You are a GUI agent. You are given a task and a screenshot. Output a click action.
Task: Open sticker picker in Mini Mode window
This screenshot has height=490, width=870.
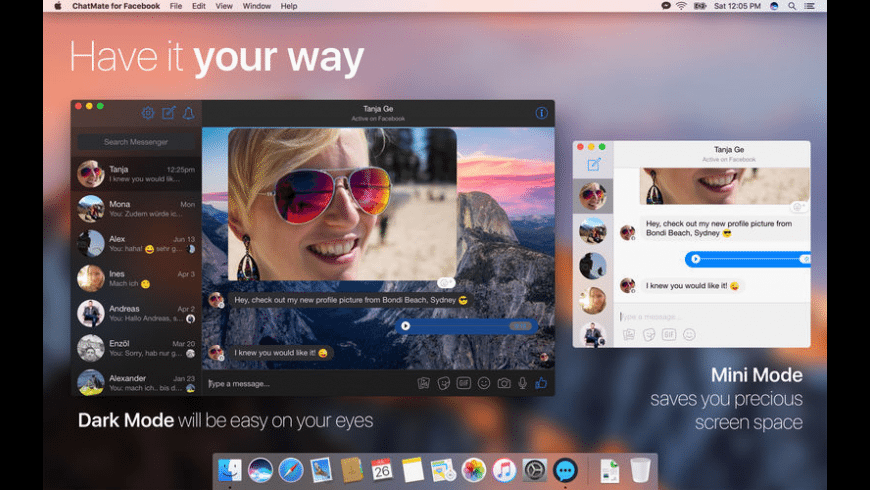click(x=649, y=335)
